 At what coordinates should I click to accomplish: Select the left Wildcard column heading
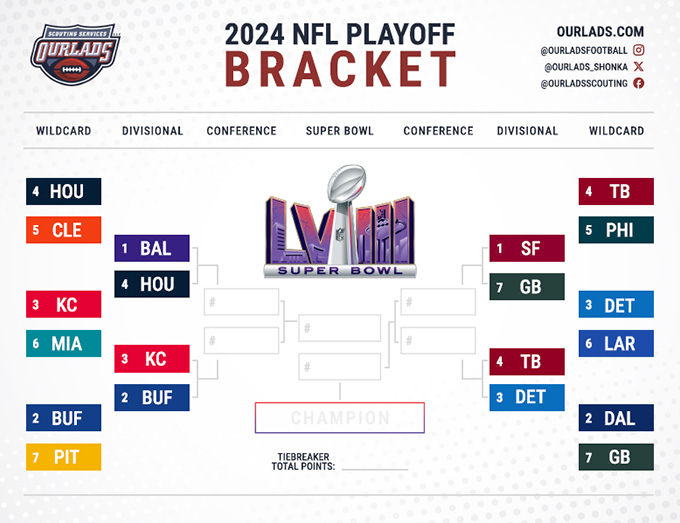pyautogui.click(x=64, y=131)
